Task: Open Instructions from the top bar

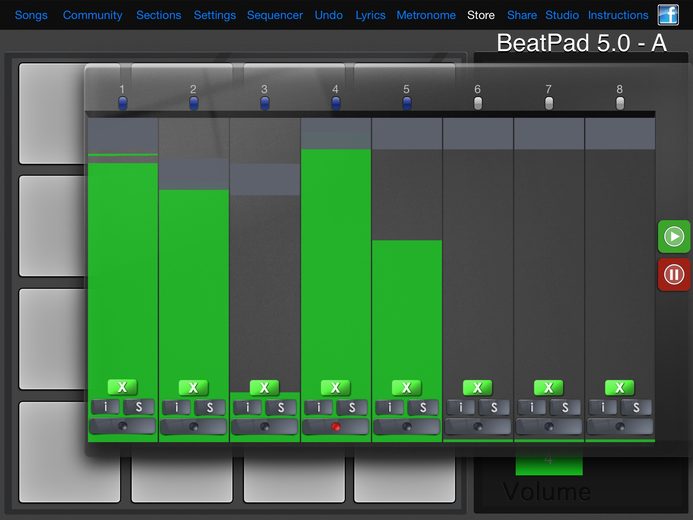Action: pyautogui.click(x=618, y=15)
